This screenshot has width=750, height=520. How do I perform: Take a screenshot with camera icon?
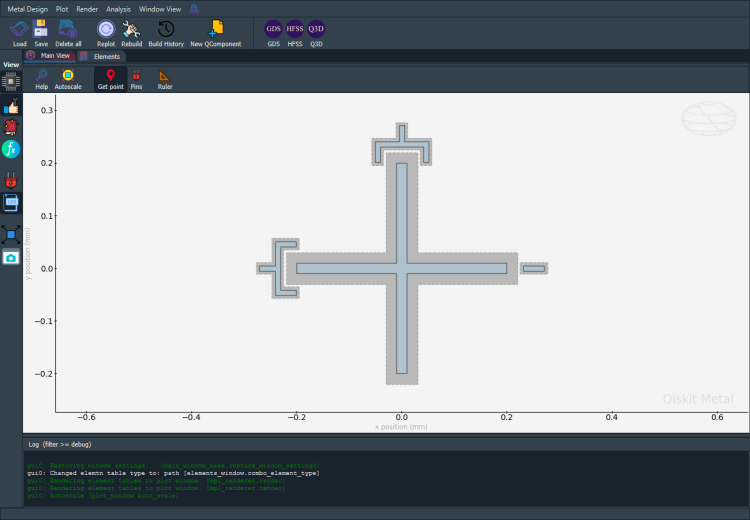pyautogui.click(x=11, y=258)
